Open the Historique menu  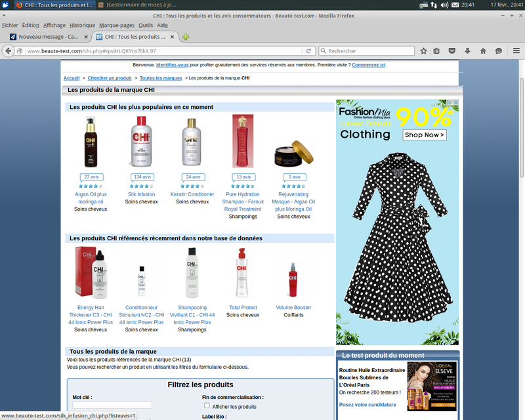coord(83,25)
